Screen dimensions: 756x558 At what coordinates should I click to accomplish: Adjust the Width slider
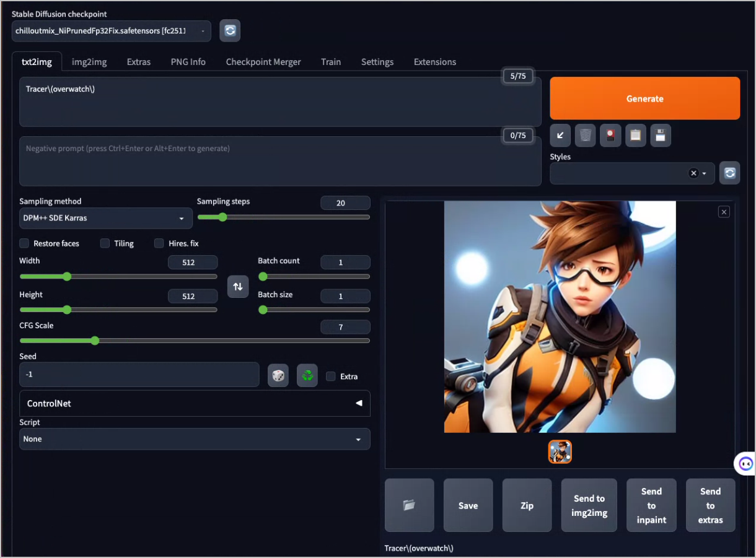click(x=118, y=276)
